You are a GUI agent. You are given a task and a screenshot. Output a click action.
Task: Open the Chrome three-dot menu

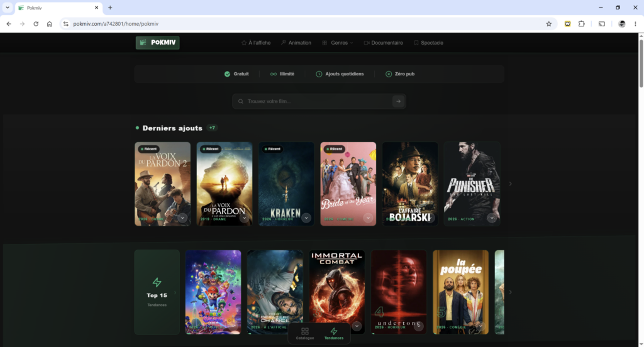pos(635,24)
